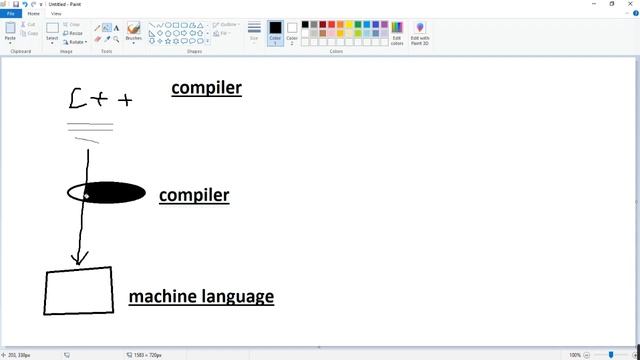Expand the Paste dropdown arrow
Screen dimensions: 640x360
10,43
